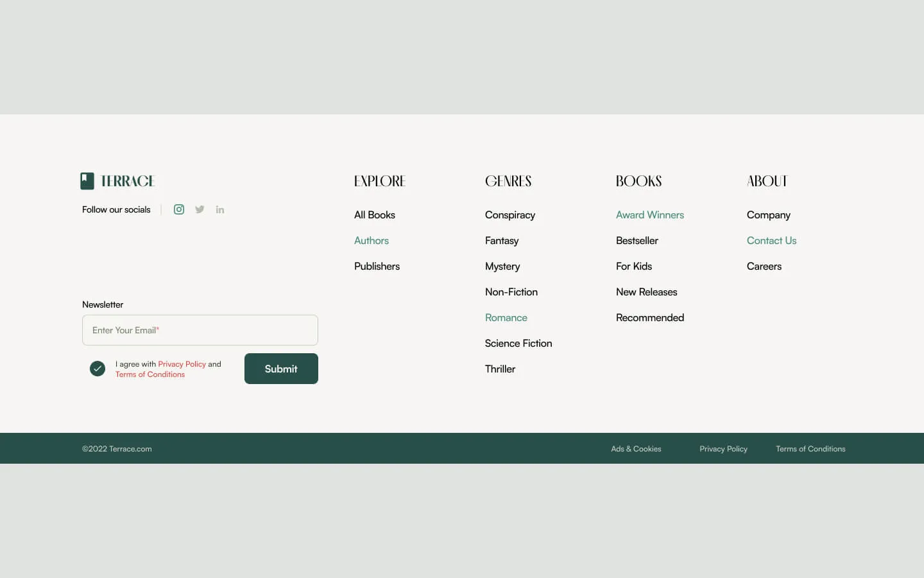
Task: Visit the Company page
Action: click(769, 215)
